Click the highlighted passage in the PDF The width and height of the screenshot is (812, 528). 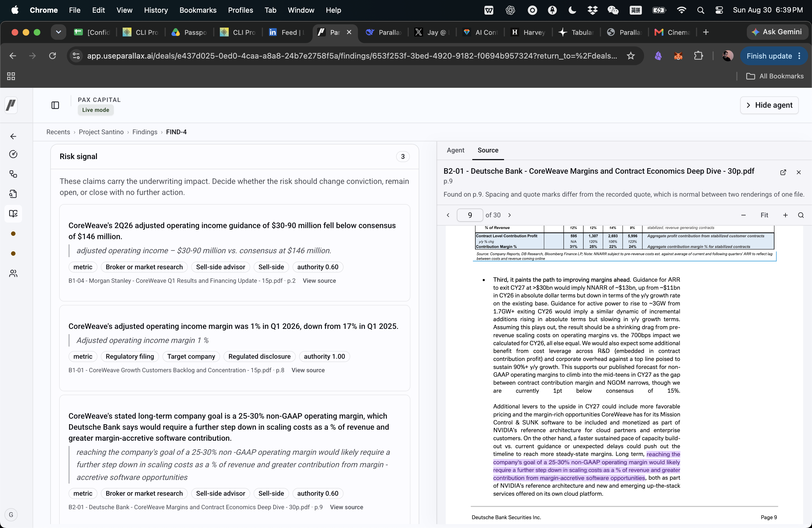[x=586, y=466]
